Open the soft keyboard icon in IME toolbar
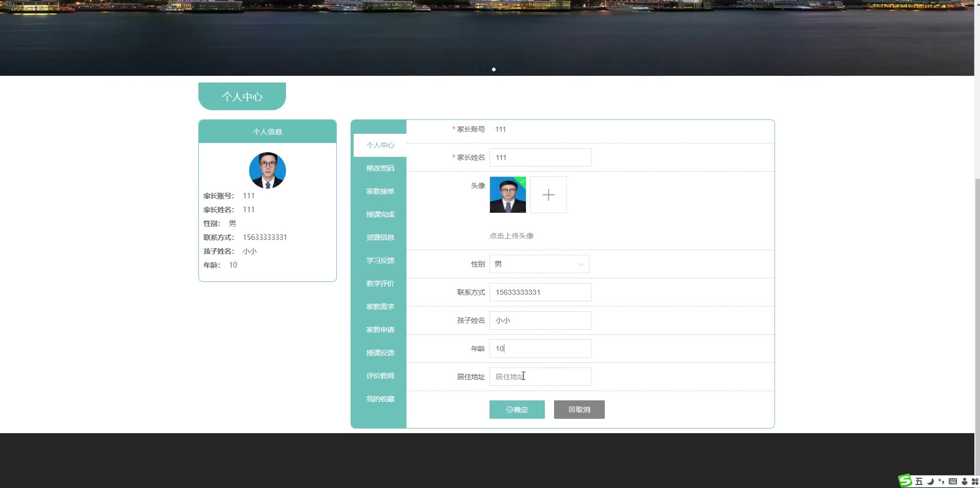The image size is (980, 488). (x=953, y=481)
